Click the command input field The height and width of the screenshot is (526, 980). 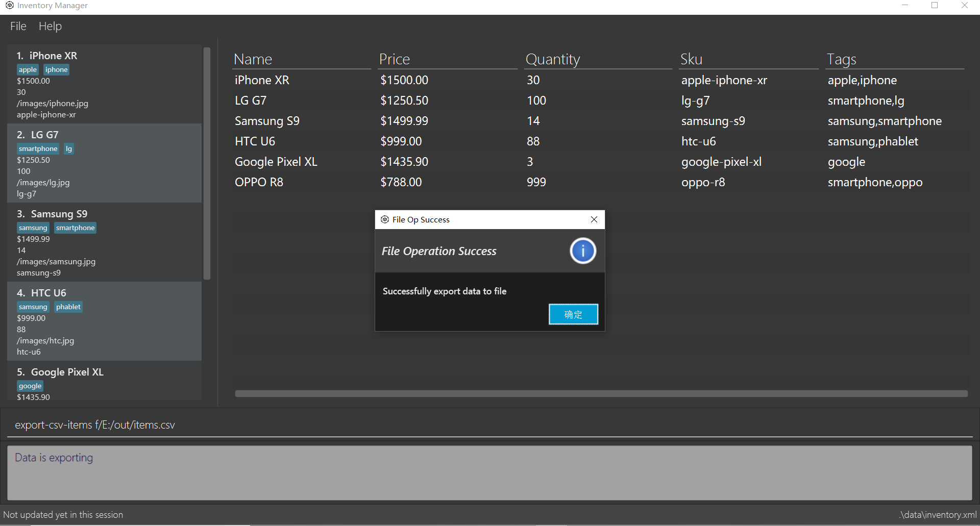coord(490,425)
